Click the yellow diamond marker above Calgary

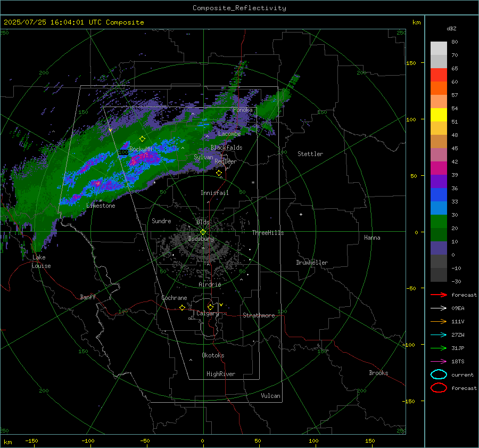pyautogui.click(x=210, y=307)
